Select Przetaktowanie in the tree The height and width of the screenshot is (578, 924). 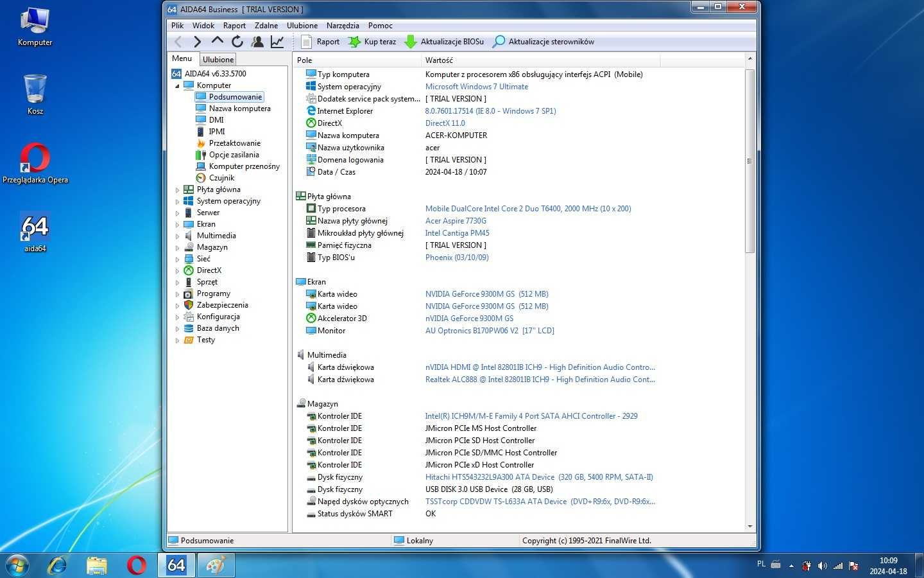pos(234,143)
